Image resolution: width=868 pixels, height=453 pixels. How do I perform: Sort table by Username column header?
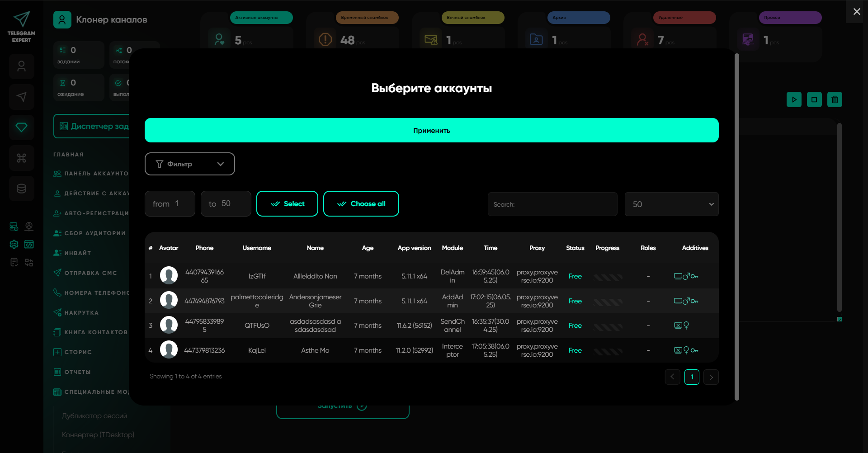[257, 248]
